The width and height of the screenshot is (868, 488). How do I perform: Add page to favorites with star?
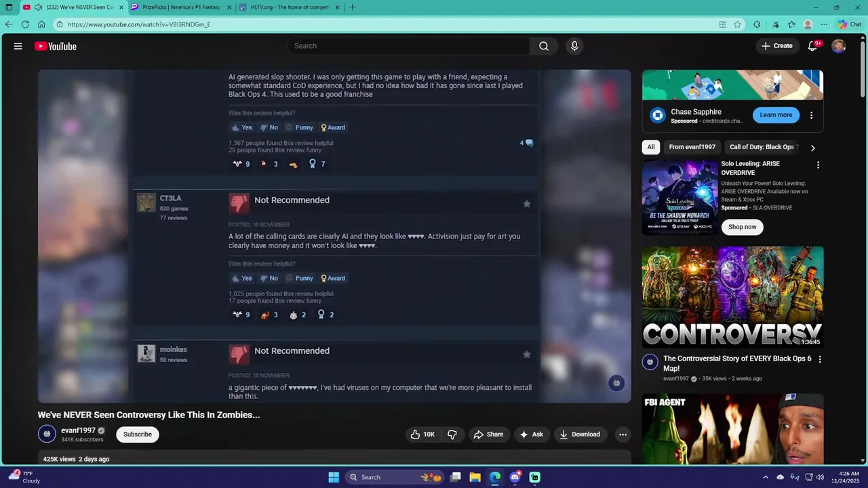(x=737, y=24)
